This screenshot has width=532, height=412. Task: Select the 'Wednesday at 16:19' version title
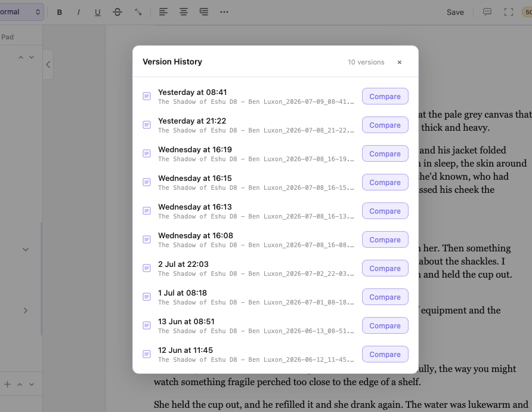195,149
